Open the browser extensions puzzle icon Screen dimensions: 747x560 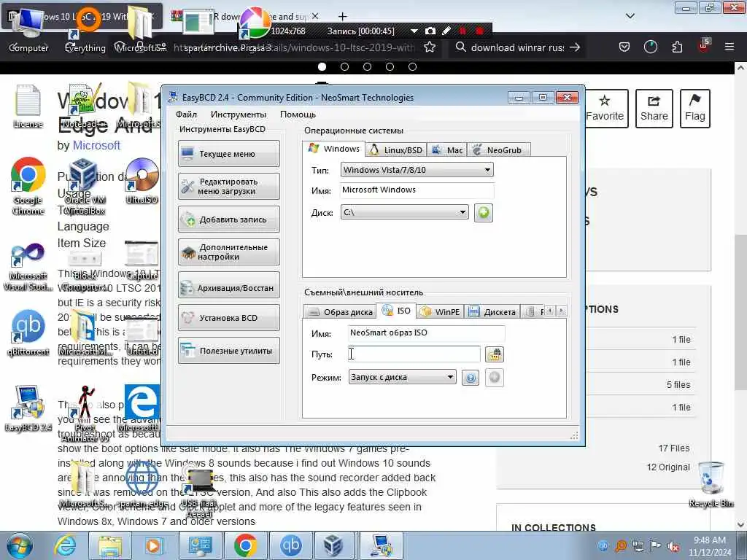click(677, 47)
